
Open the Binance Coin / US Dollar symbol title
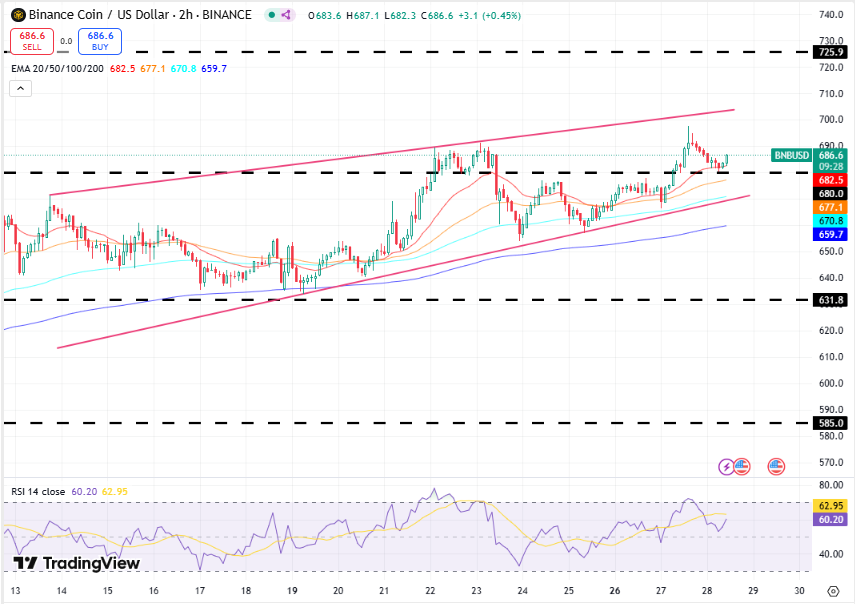140,15
